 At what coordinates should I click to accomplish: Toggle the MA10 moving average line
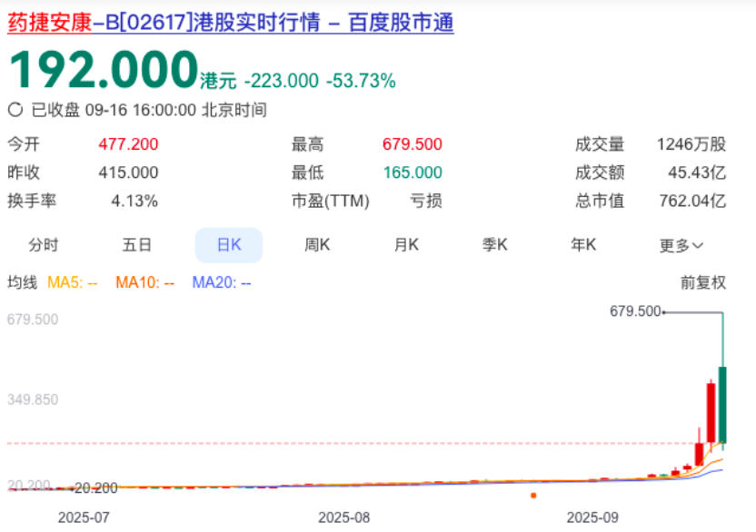point(144,282)
